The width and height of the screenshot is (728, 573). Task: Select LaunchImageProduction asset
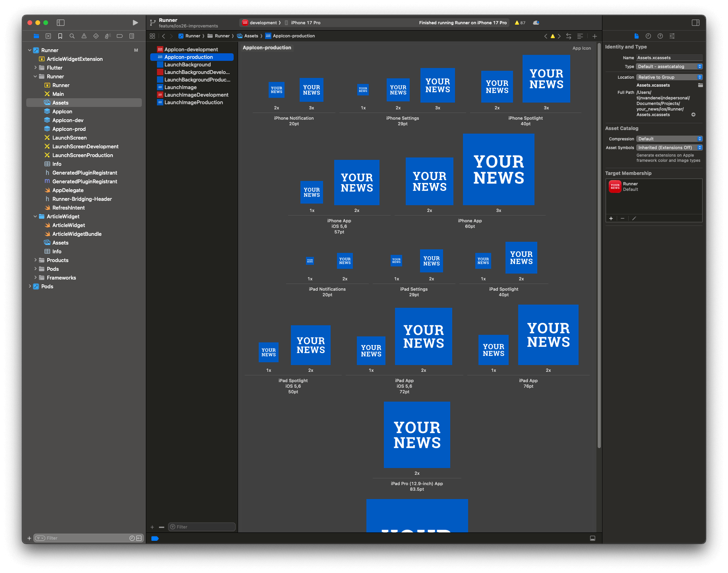[x=194, y=102]
